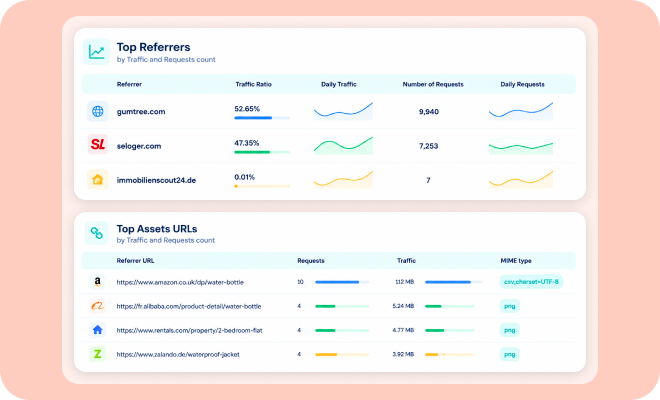Screen dimensions: 660x400
Task: Click the Number of Requests column header
Action: [x=433, y=84]
